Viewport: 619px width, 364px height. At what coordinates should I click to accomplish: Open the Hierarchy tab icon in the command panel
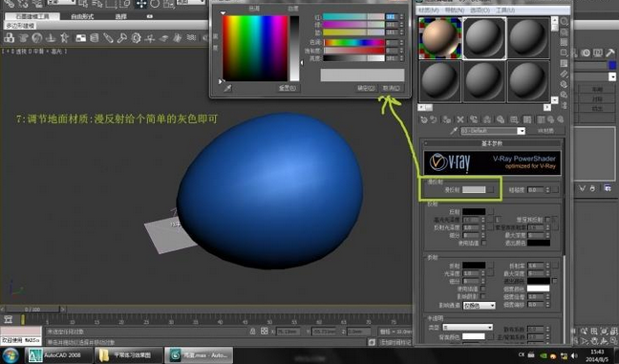coord(576,53)
